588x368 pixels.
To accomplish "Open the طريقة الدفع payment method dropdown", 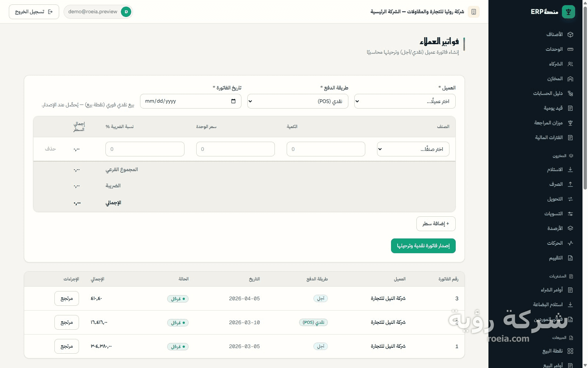I will click(298, 101).
